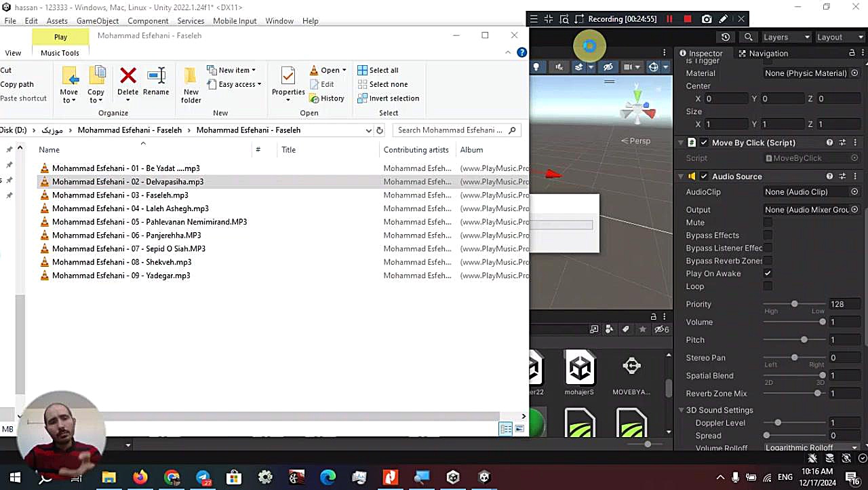Screen dimensions: 868x490
Task: Pause the screen recording
Action: (x=669, y=19)
